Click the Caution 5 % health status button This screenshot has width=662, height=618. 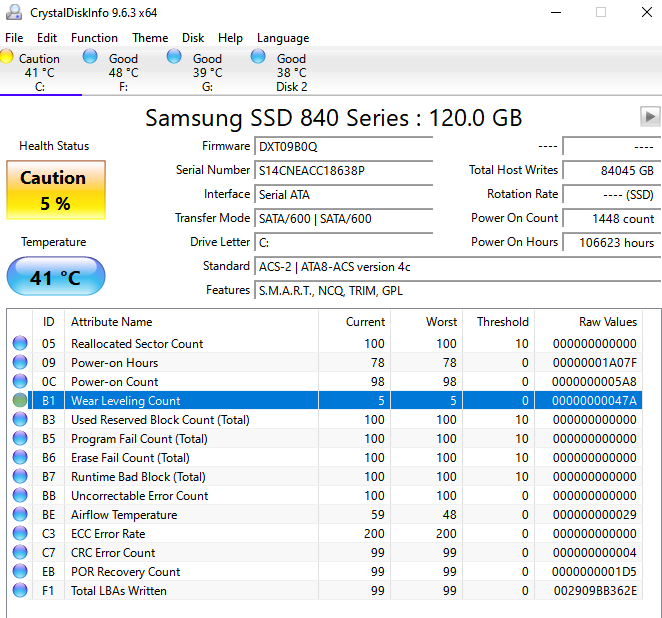56,190
